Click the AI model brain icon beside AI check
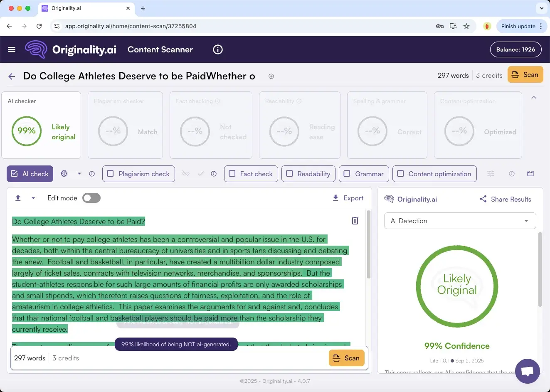 [x=64, y=174]
